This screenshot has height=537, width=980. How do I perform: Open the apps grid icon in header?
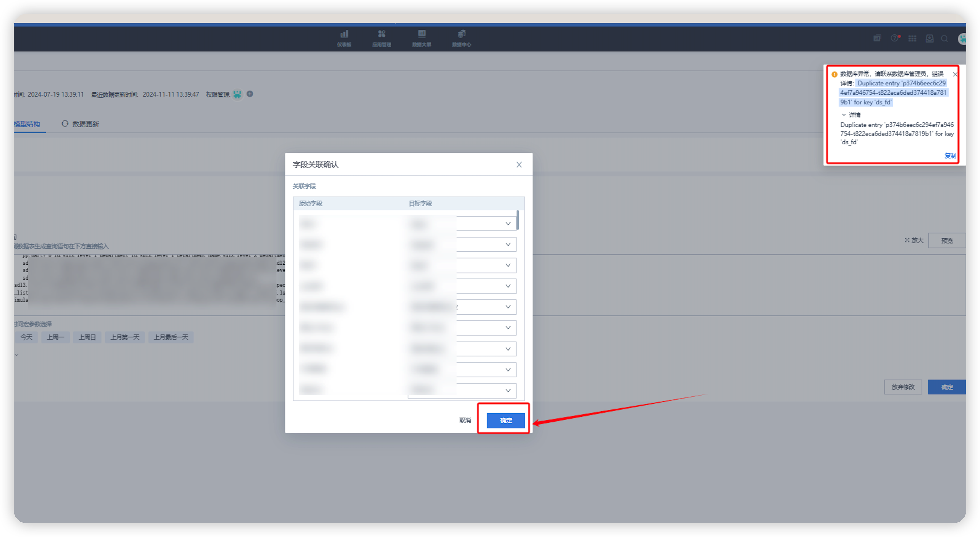pyautogui.click(x=912, y=39)
